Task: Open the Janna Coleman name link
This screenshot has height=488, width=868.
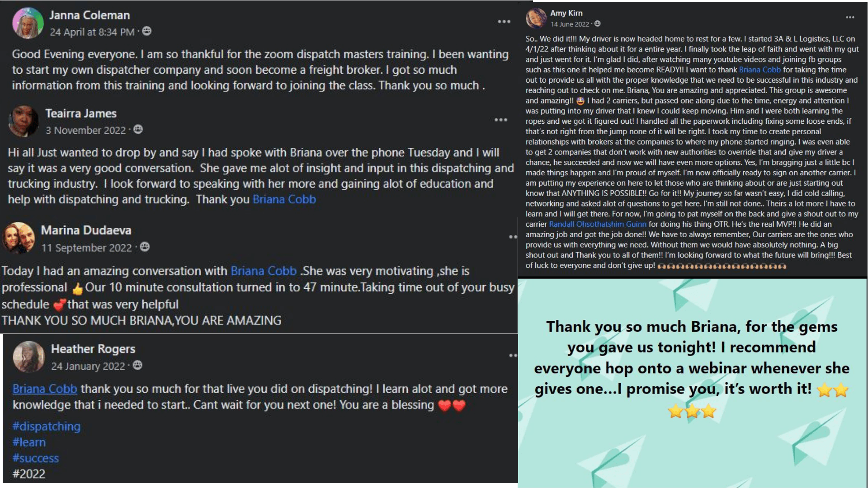Action: point(90,15)
